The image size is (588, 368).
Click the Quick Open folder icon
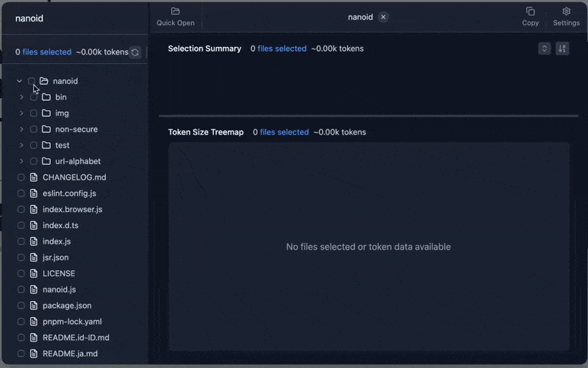point(175,11)
